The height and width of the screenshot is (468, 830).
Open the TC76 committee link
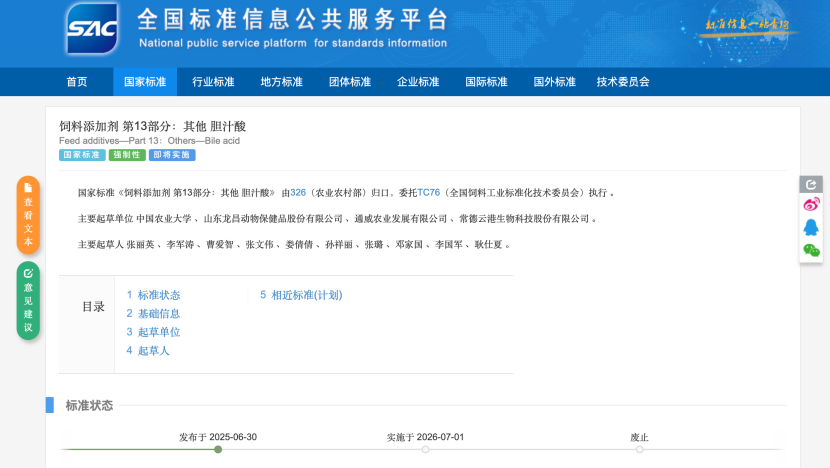pos(428,192)
